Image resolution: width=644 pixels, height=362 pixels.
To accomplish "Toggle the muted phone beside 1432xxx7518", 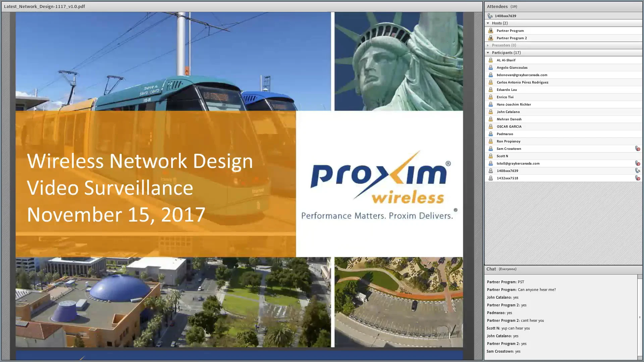I will (638, 178).
